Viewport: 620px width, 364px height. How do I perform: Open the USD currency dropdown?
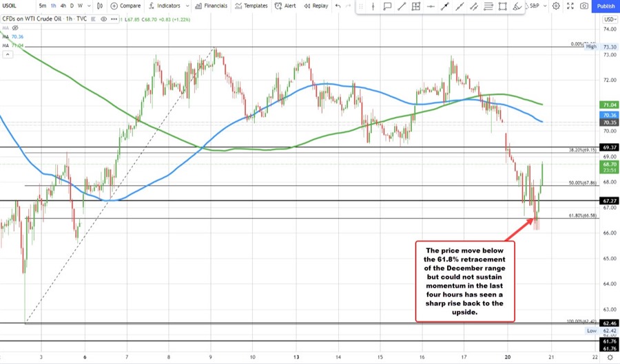(x=611, y=19)
